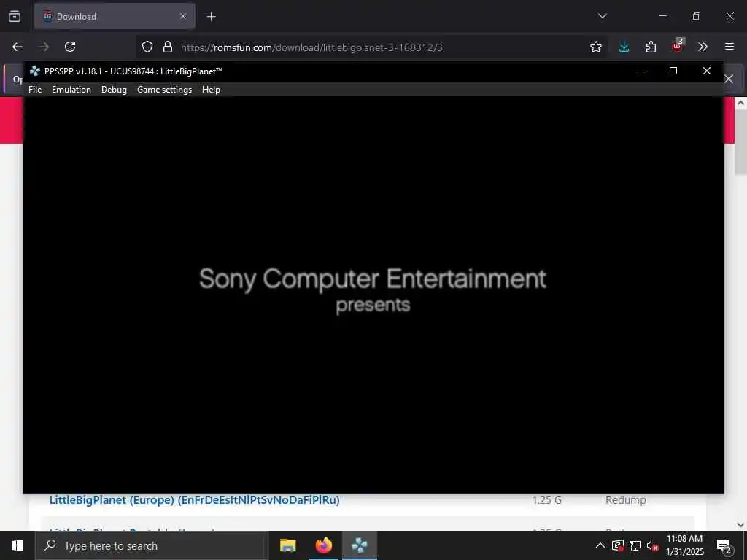The height and width of the screenshot is (560, 747).
Task: Bookmark this page with the star icon
Action: pyautogui.click(x=595, y=47)
